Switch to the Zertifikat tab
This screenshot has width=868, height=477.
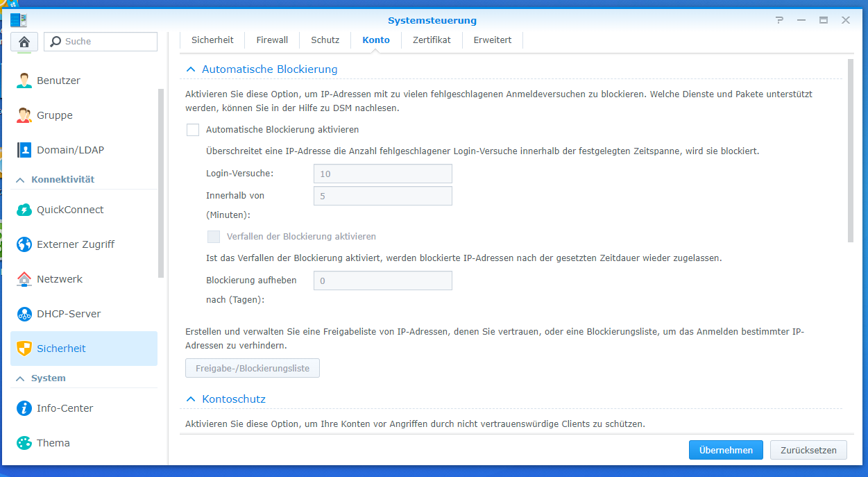click(x=432, y=40)
